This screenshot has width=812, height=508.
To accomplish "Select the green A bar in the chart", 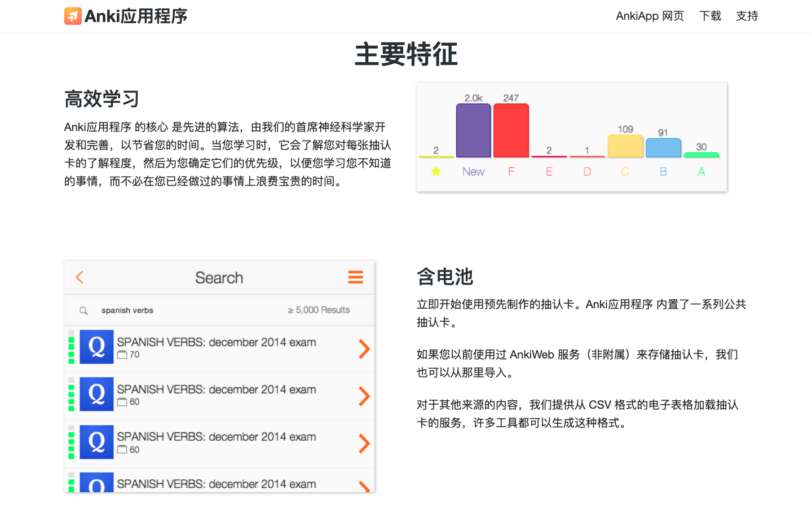I will click(x=701, y=155).
